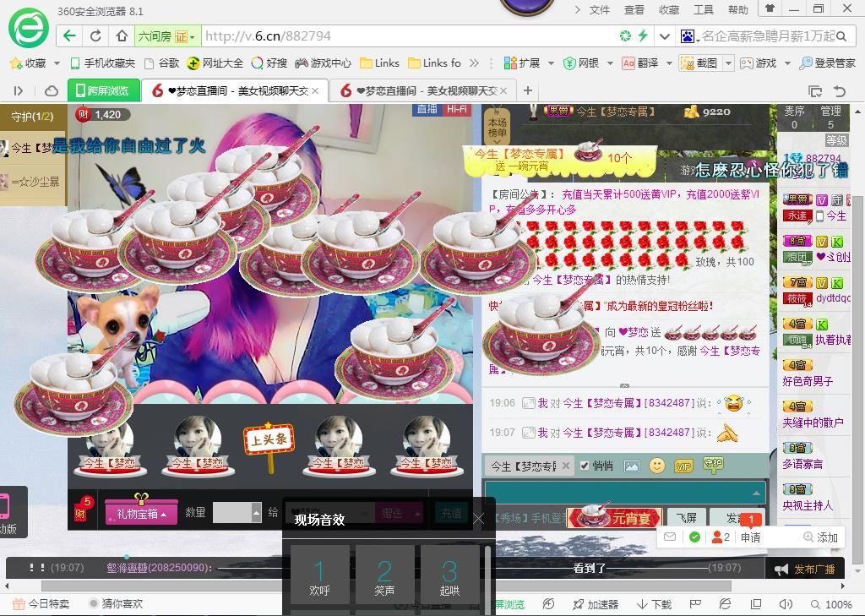Viewport: 865px width, 616px height.
Task: Switch to 麦序 queue tab
Action: point(794,117)
